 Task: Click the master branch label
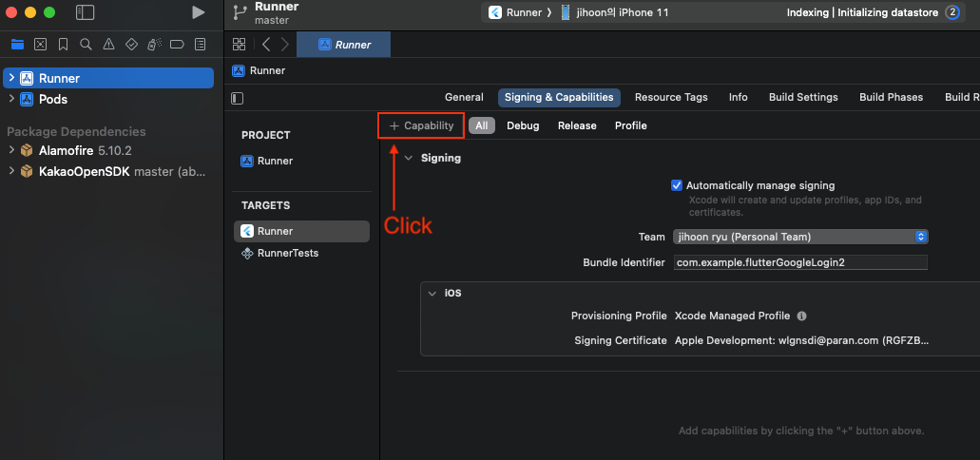pos(272,21)
